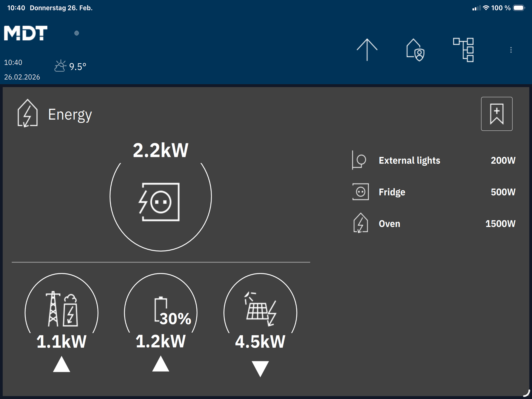Add bookmark with the favorite button
The image size is (532, 399).
point(497,114)
